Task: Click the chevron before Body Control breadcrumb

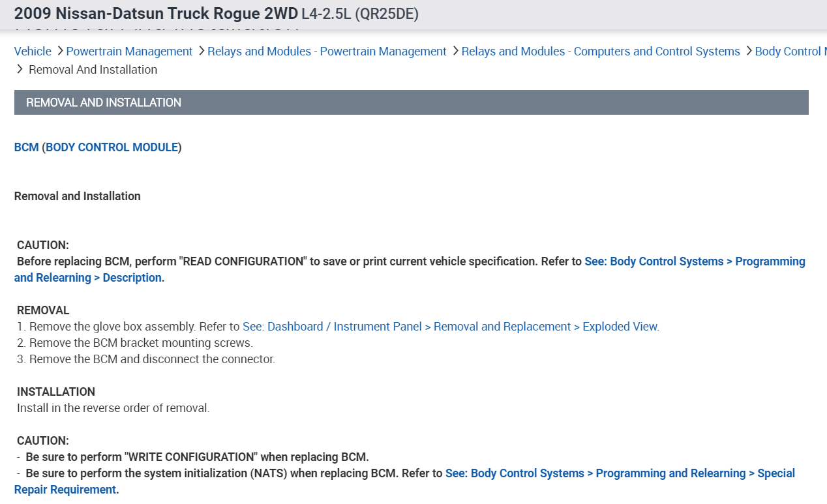Action: click(x=749, y=51)
